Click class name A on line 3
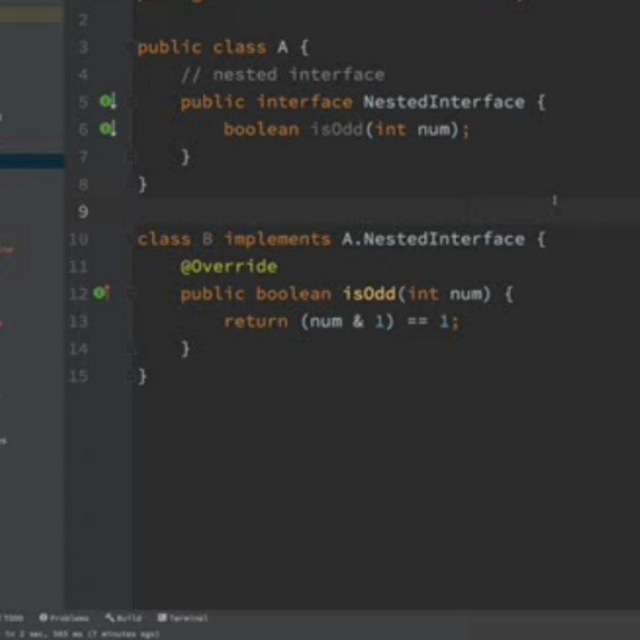This screenshot has width=640, height=640. tap(282, 47)
